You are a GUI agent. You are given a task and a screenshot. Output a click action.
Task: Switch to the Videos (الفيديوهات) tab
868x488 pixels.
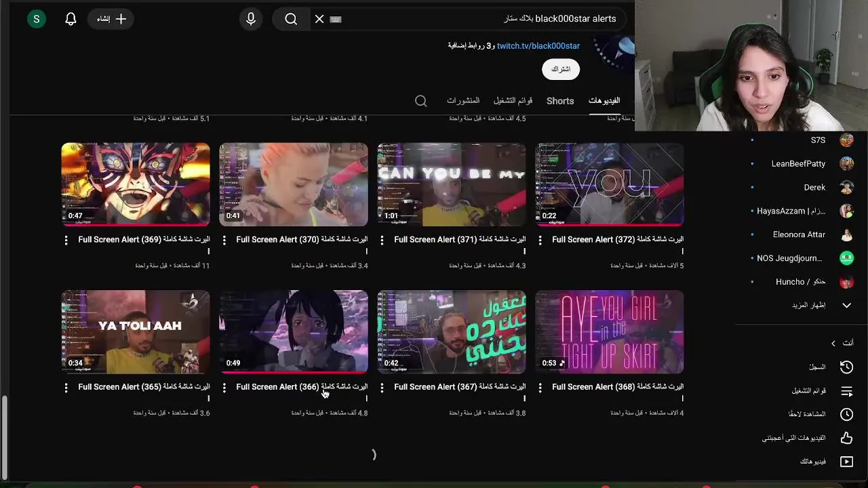coord(604,100)
